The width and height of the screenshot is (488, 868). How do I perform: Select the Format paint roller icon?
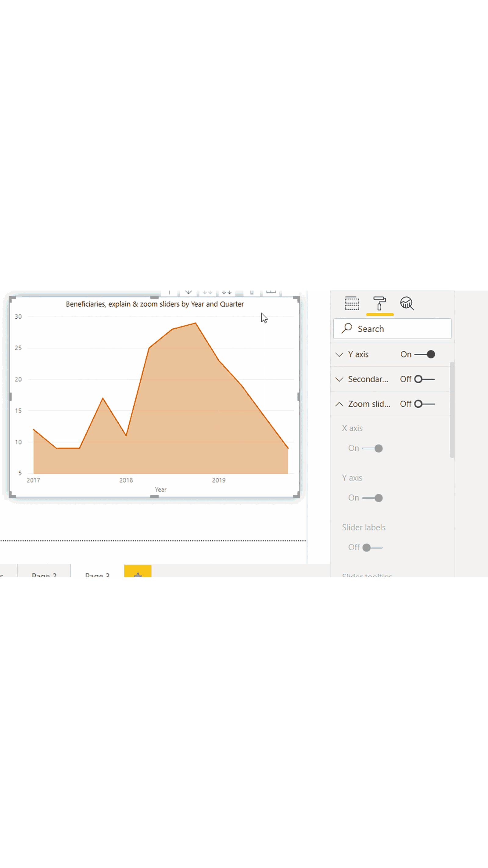[x=379, y=303]
